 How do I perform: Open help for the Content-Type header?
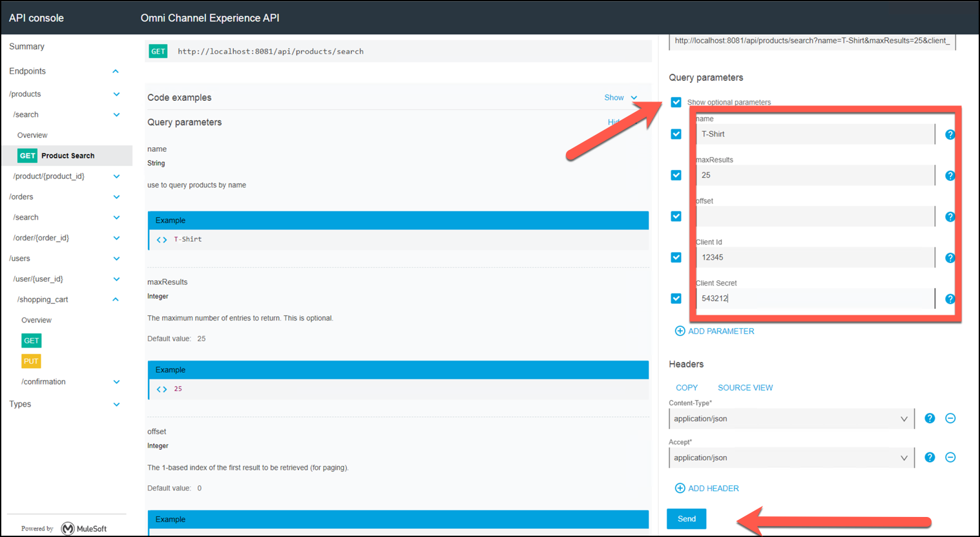(930, 418)
